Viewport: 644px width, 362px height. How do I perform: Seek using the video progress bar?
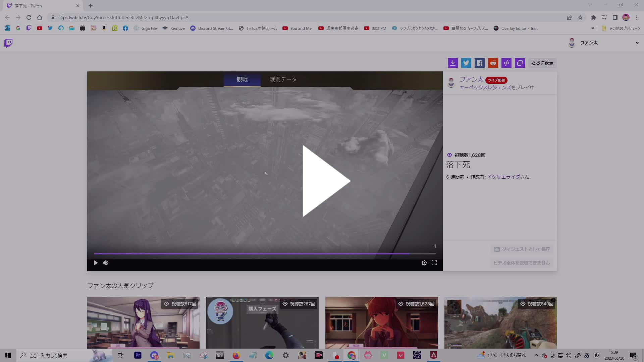click(265, 254)
